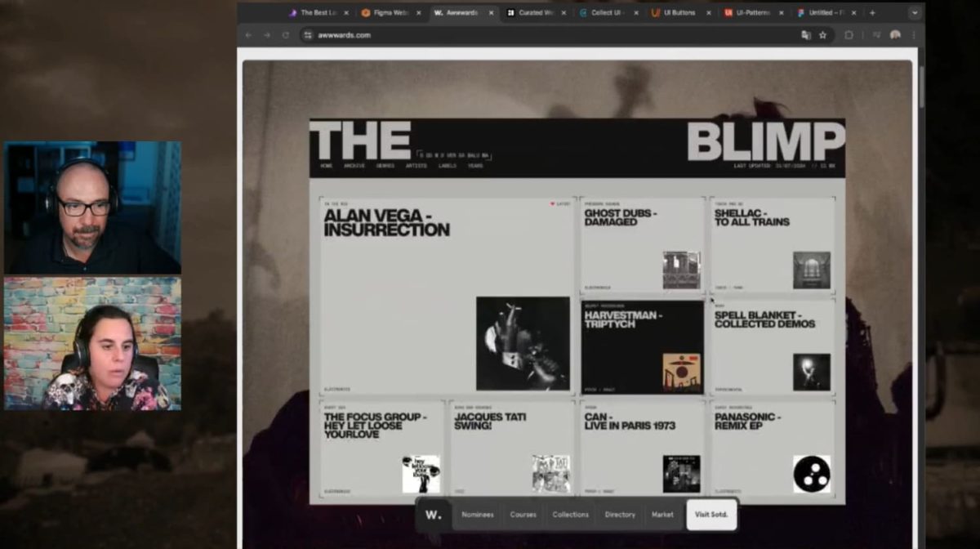Viewport: 980px width, 549px height.
Task: Open a new browser tab with plus icon
Action: click(872, 13)
